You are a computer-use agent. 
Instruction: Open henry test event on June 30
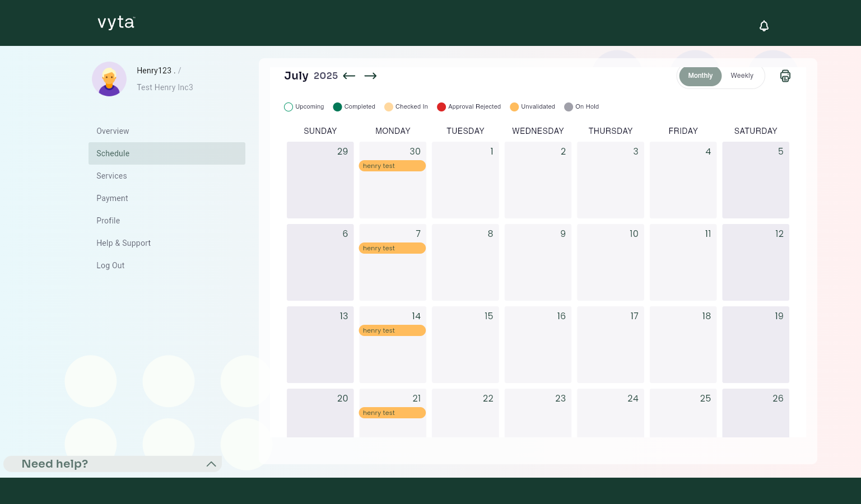click(392, 166)
